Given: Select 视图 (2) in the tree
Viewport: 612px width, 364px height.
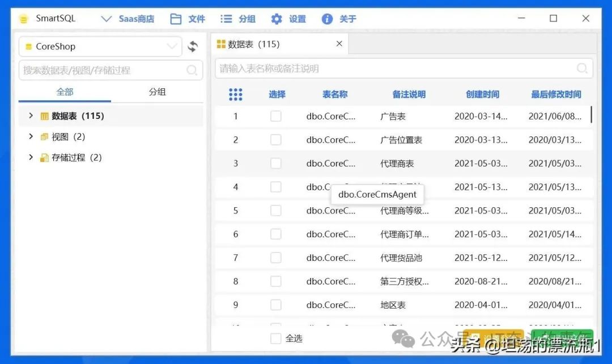Looking at the screenshot, I should click(x=69, y=136).
